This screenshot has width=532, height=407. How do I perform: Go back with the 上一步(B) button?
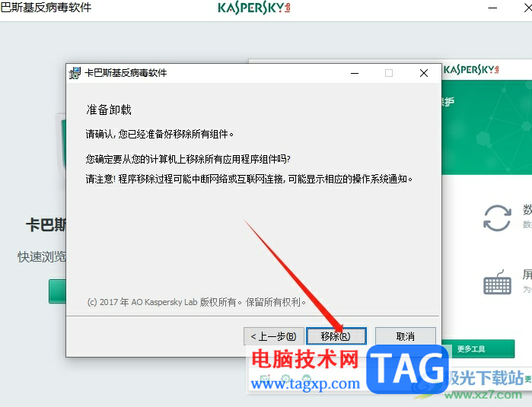[x=273, y=336]
